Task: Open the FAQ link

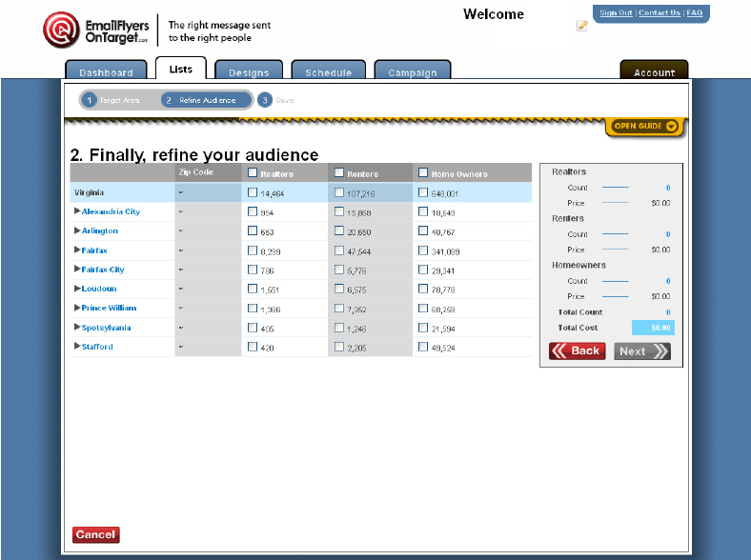Action: click(694, 13)
